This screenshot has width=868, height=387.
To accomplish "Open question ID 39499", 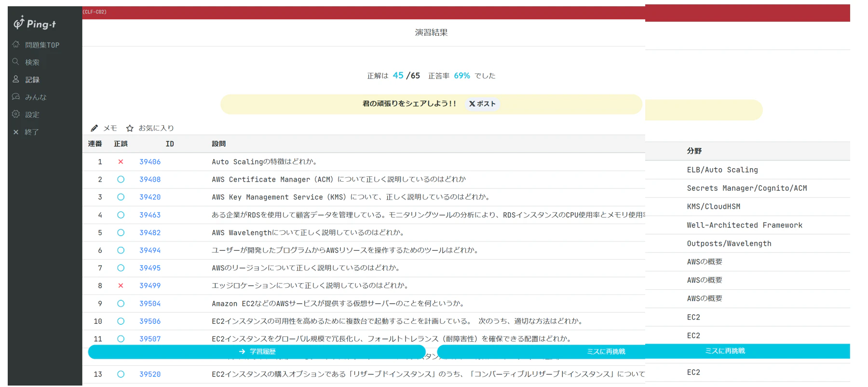I will tap(150, 286).
